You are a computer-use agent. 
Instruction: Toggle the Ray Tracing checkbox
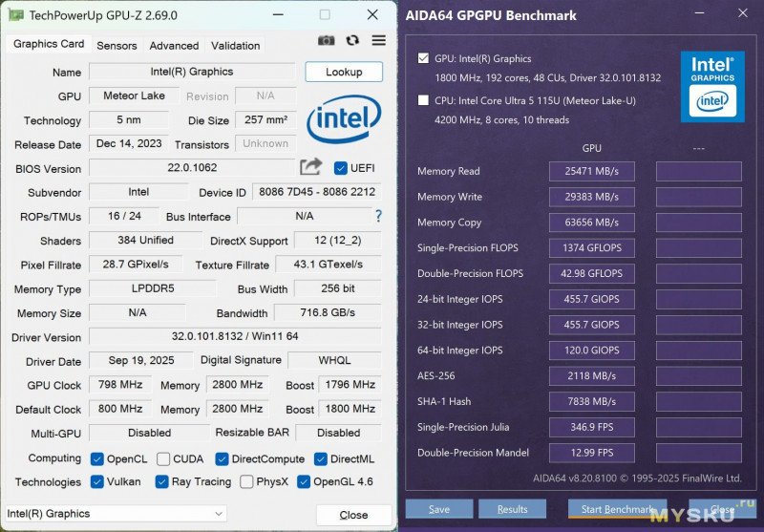pyautogui.click(x=161, y=482)
